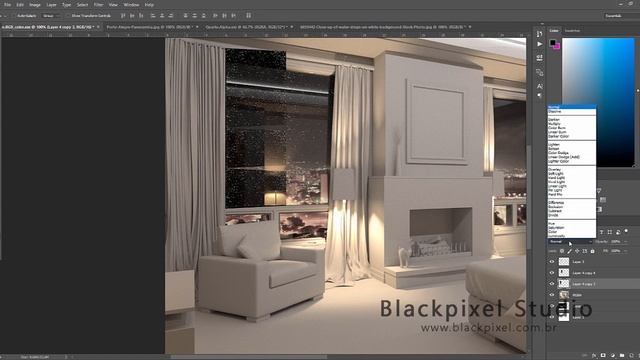The width and height of the screenshot is (640, 360).
Task: Open the layer Opacity slider arrow
Action: click(626, 242)
